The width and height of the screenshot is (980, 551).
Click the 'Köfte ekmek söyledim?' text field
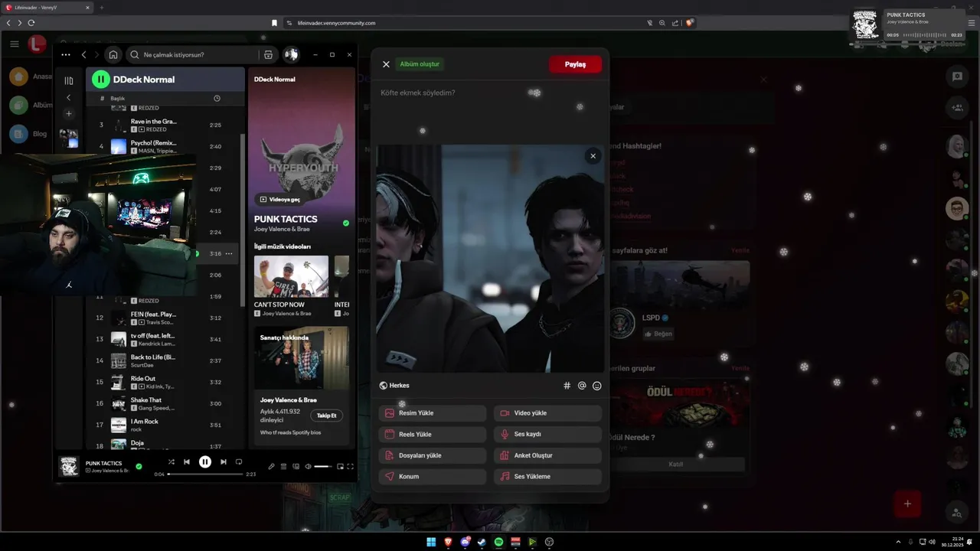coord(490,93)
